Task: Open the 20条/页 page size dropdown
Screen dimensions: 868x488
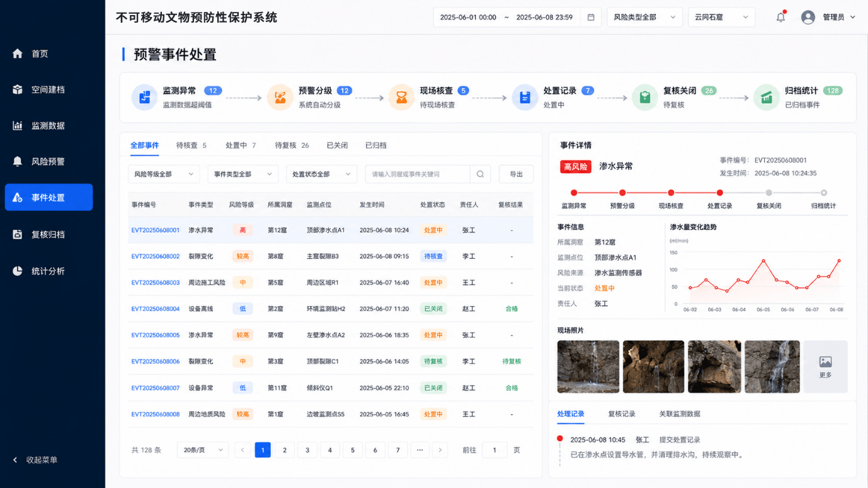Action: click(x=202, y=450)
